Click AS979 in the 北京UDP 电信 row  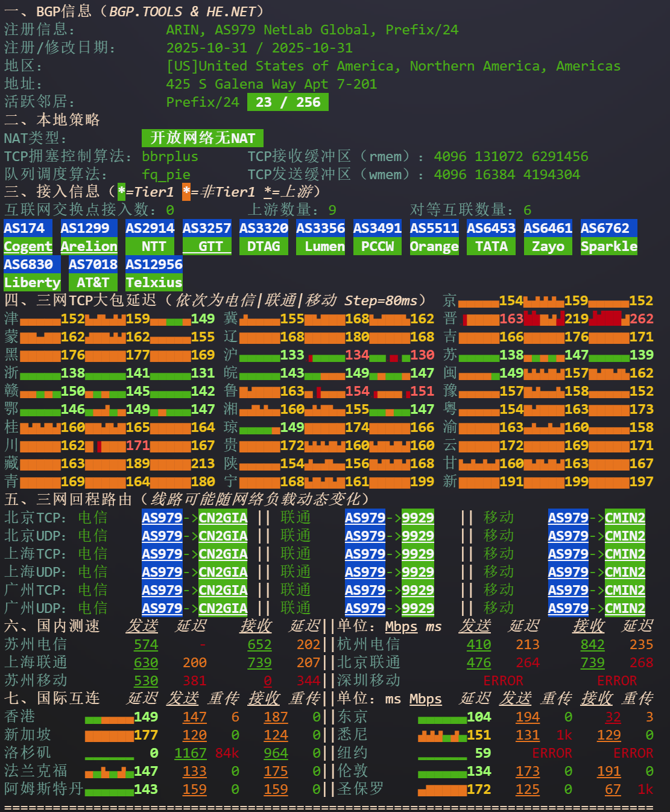click(x=162, y=536)
